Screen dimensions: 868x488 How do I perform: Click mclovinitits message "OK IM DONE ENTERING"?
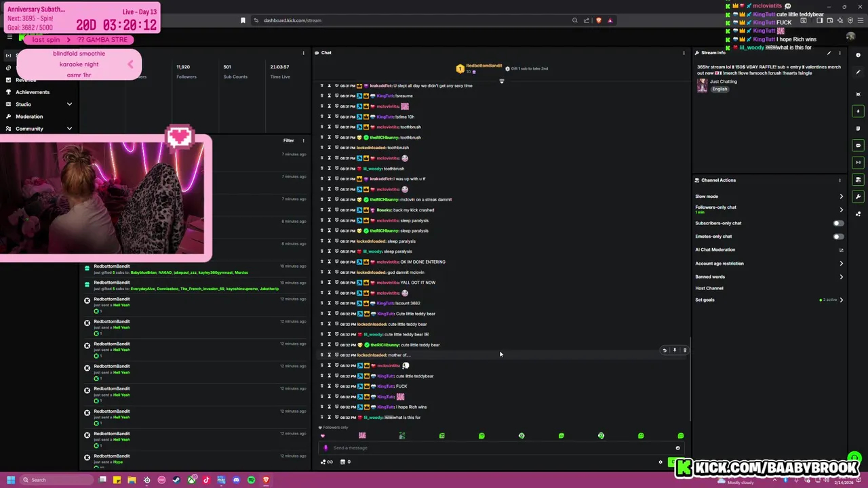pos(423,262)
